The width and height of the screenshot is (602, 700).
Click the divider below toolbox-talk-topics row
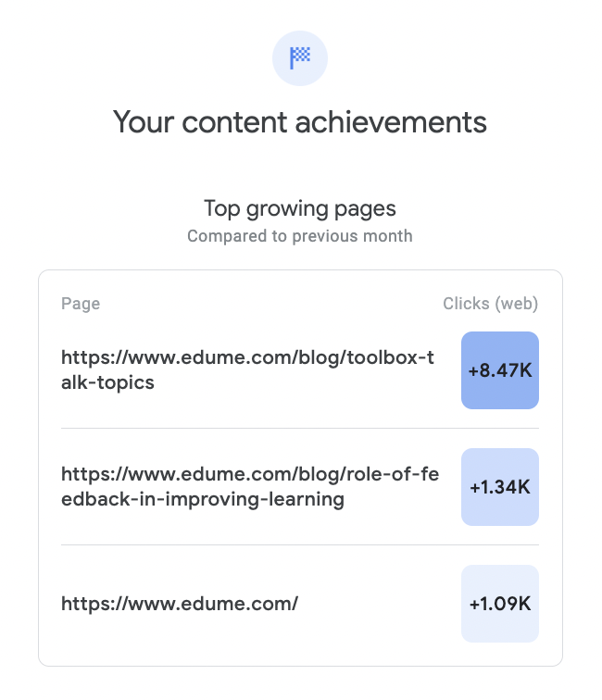point(300,428)
